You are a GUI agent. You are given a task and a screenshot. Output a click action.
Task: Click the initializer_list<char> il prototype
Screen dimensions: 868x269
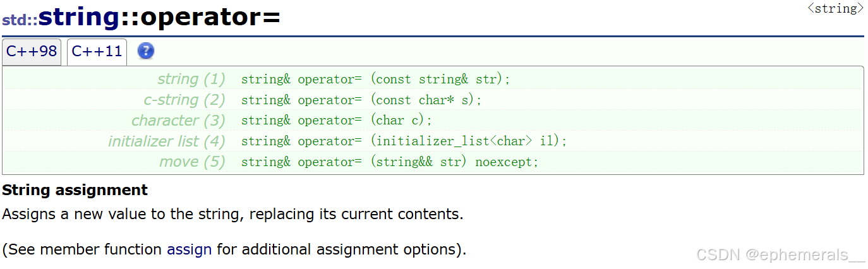404,141
